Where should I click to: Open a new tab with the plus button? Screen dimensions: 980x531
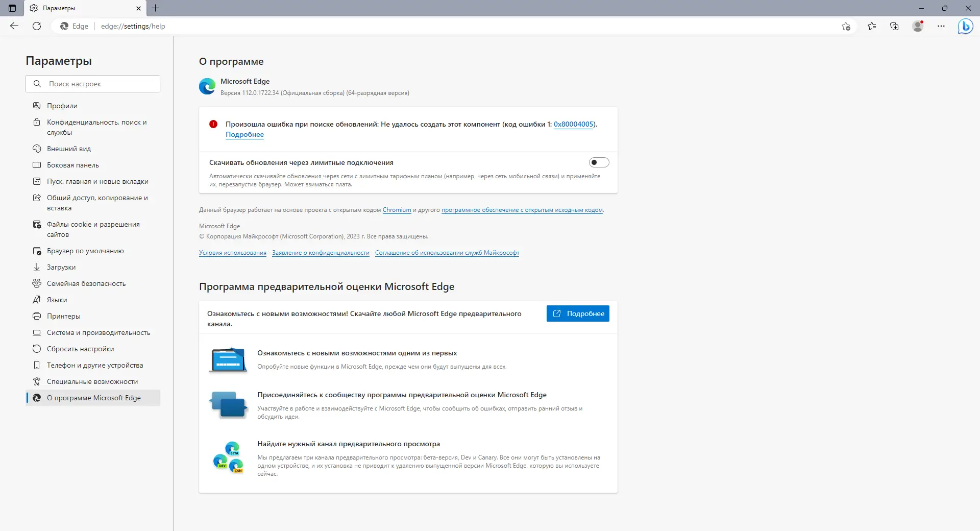[x=156, y=8]
